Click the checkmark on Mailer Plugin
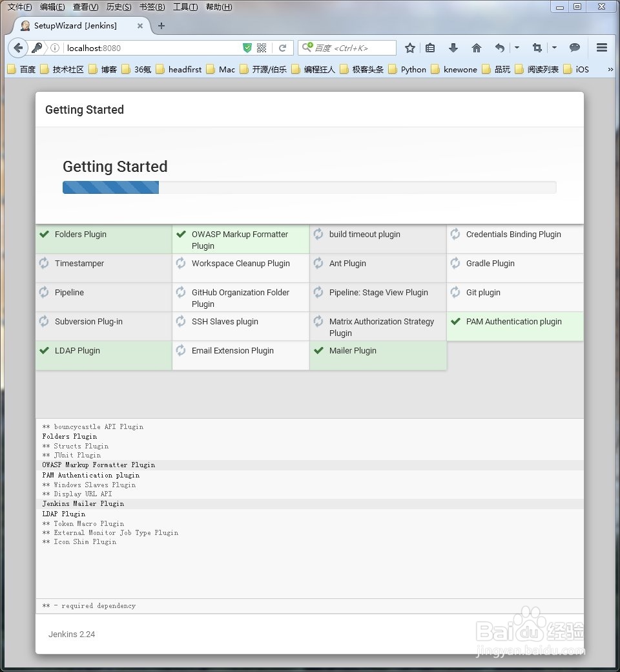The height and width of the screenshot is (672, 620). [318, 351]
